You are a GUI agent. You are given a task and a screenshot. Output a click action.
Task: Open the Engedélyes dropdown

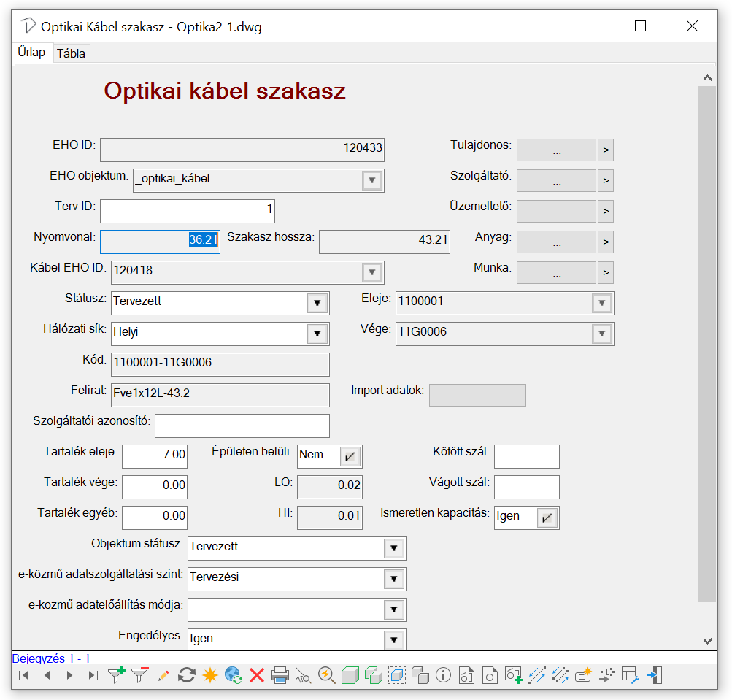coord(394,639)
